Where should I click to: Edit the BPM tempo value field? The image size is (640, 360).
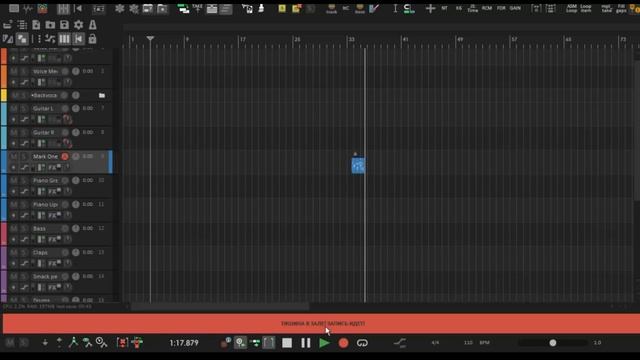468,342
